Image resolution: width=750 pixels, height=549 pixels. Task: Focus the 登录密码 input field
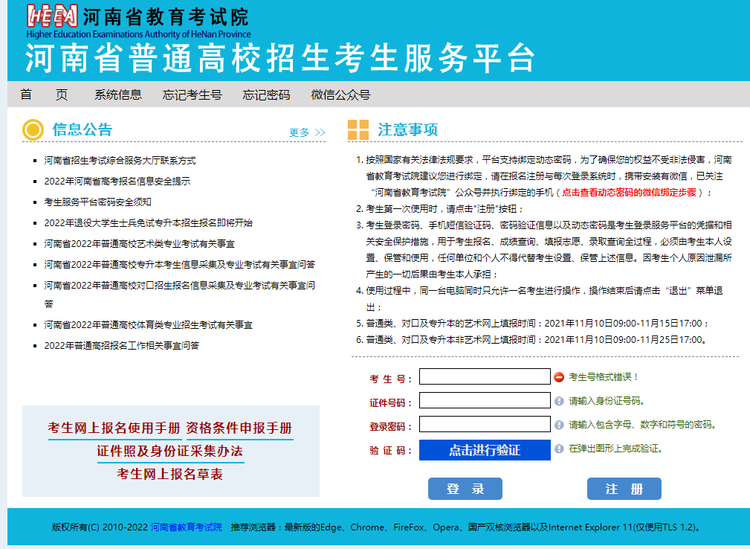485,424
